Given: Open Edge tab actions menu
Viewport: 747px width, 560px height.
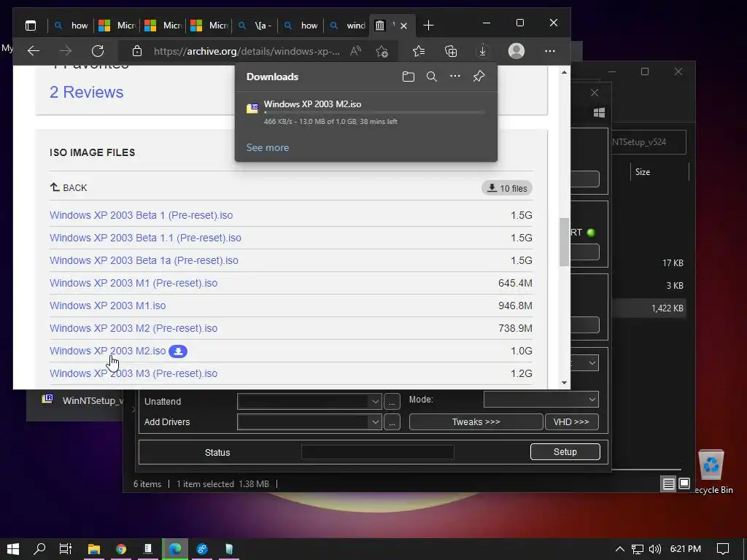Looking at the screenshot, I should (31, 26).
